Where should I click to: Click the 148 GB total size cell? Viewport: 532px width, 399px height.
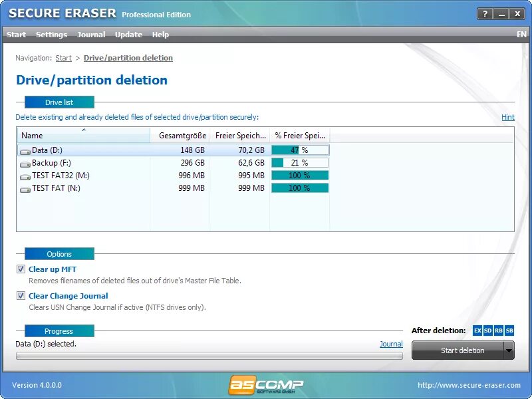pyautogui.click(x=192, y=150)
